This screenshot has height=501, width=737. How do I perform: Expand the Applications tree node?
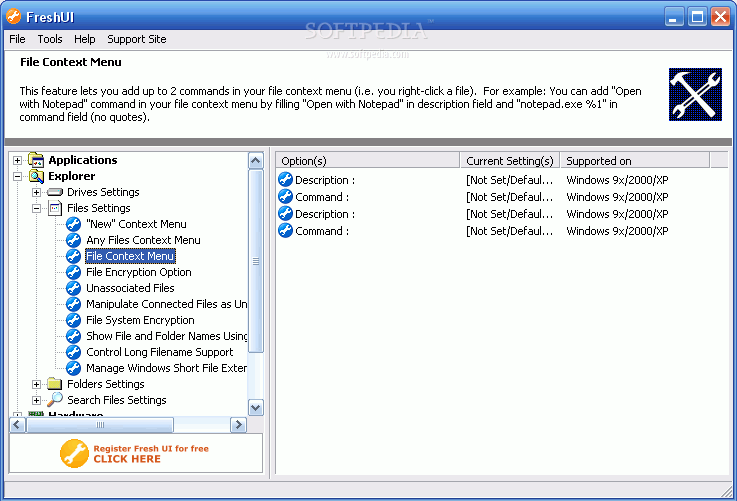click(17, 160)
